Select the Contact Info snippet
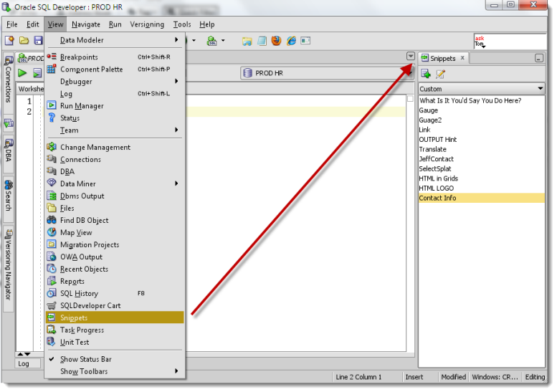The height and width of the screenshot is (392, 557). 481,198
